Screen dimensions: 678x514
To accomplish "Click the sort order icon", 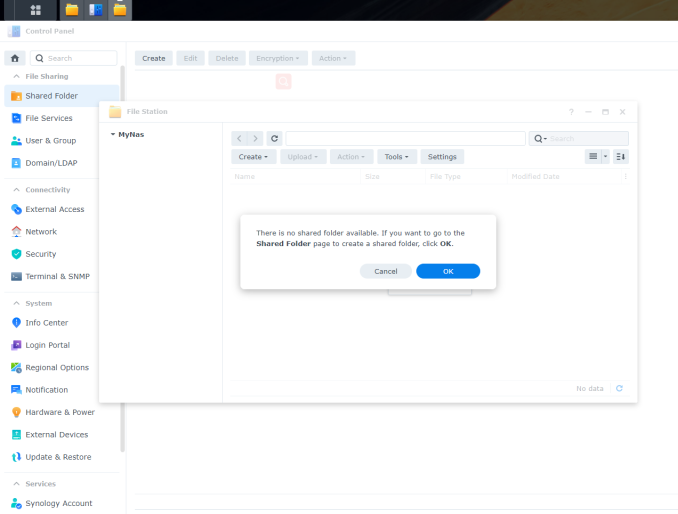I will [x=621, y=157].
